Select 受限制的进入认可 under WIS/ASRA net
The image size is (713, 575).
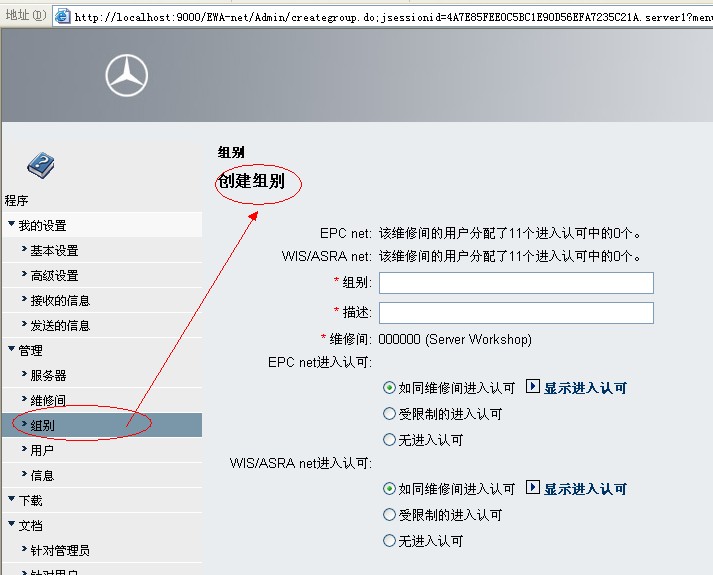(x=390, y=515)
